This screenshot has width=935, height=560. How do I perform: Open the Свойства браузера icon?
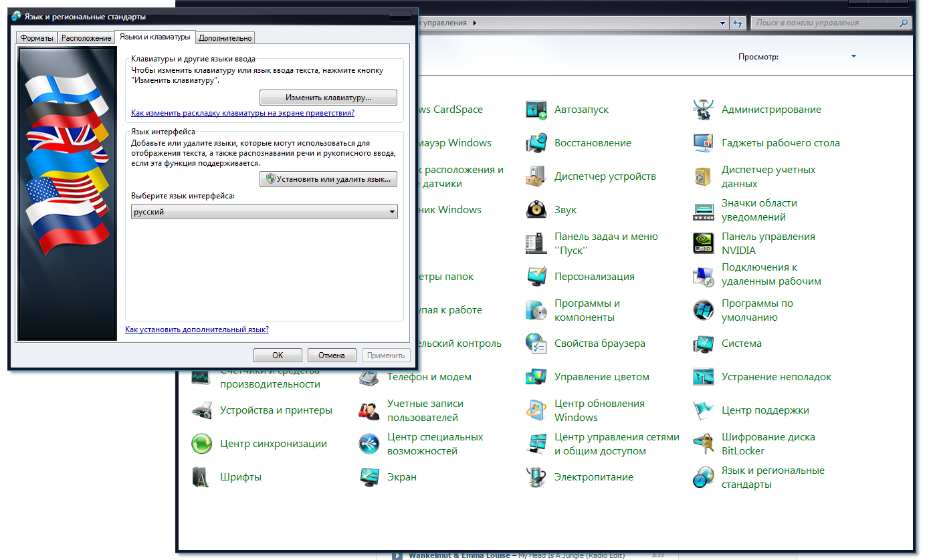536,343
